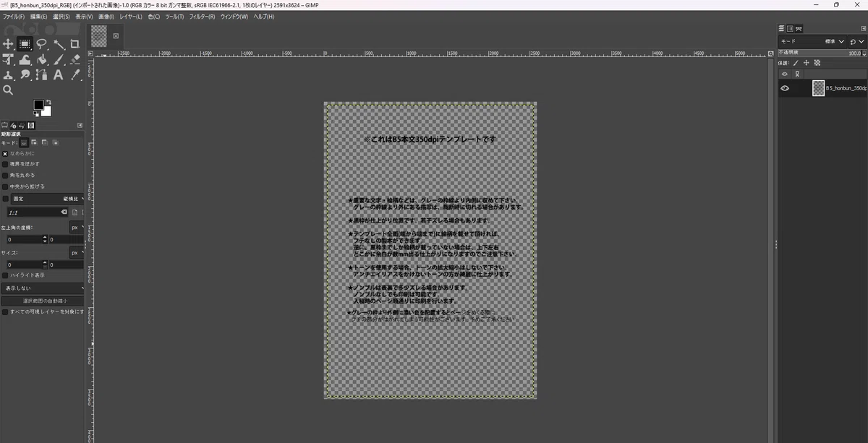Screen dimensions: 868x443
Task: Select the Rectangle Select tool
Action: tap(25, 44)
